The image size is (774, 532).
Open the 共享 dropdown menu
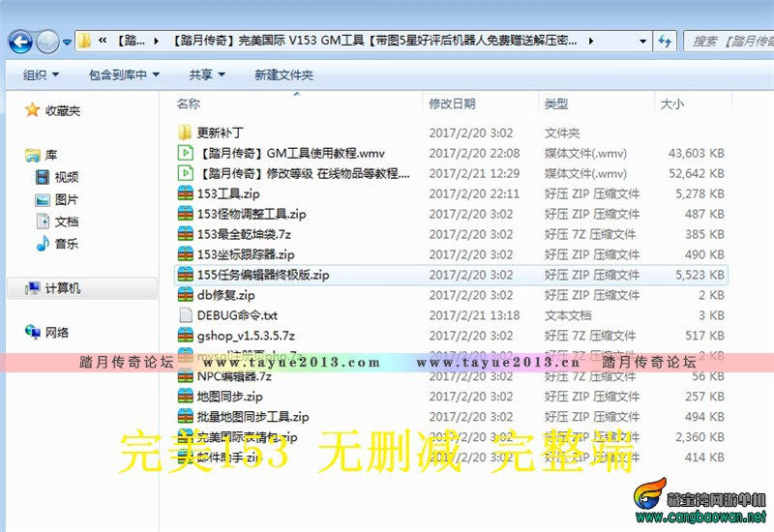(207, 74)
